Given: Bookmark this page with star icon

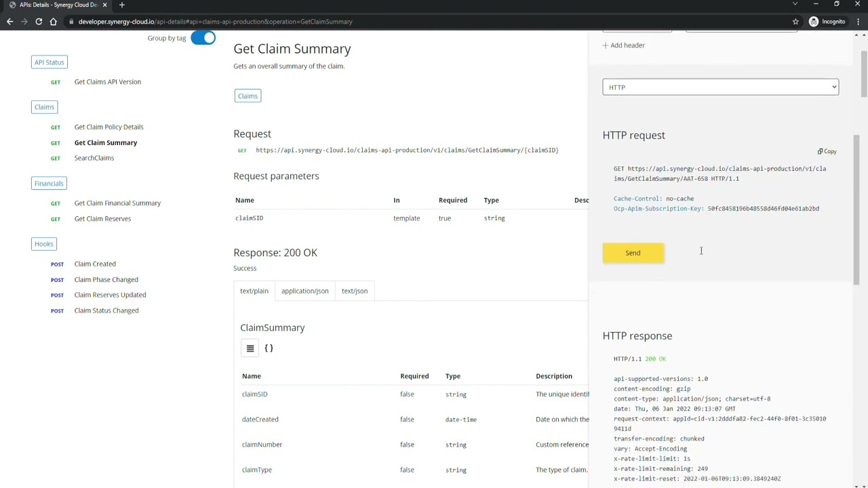Looking at the screenshot, I should click(795, 22).
